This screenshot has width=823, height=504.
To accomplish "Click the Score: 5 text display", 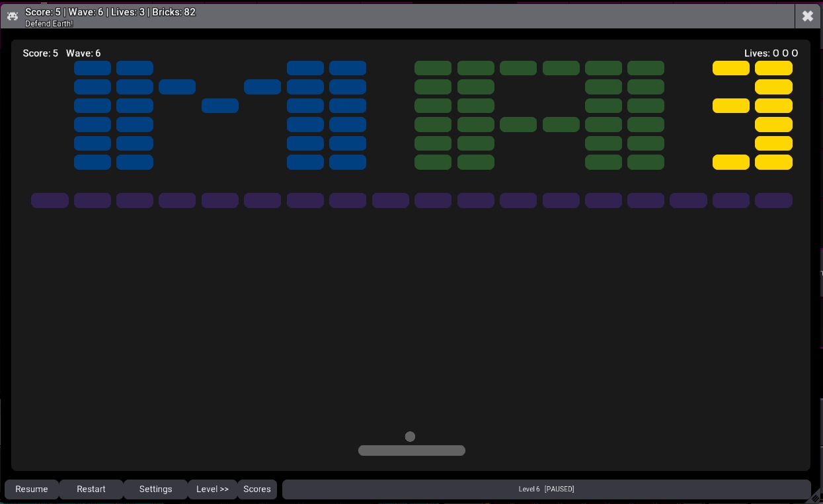I will (40, 54).
